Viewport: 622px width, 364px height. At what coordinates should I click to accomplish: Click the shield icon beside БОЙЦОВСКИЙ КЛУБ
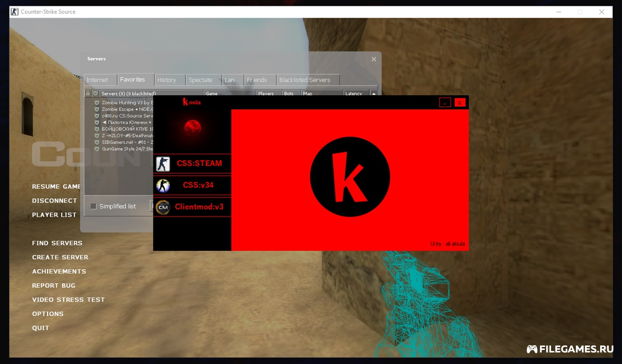coord(97,129)
